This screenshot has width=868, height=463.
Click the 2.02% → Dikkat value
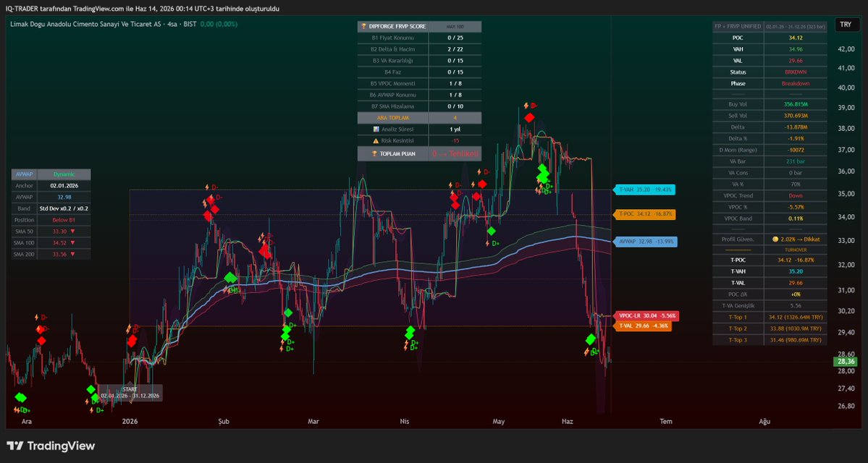pyautogui.click(x=800, y=239)
